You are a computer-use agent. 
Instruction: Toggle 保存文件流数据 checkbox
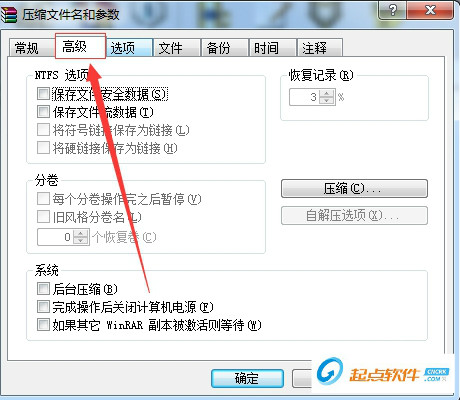[43, 112]
